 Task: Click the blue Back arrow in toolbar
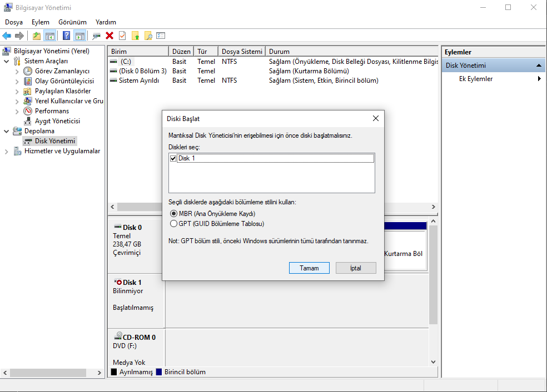tap(7, 36)
